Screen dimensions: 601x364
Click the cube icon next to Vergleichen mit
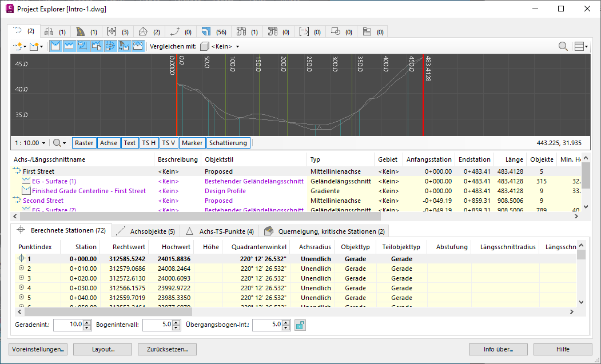point(205,46)
